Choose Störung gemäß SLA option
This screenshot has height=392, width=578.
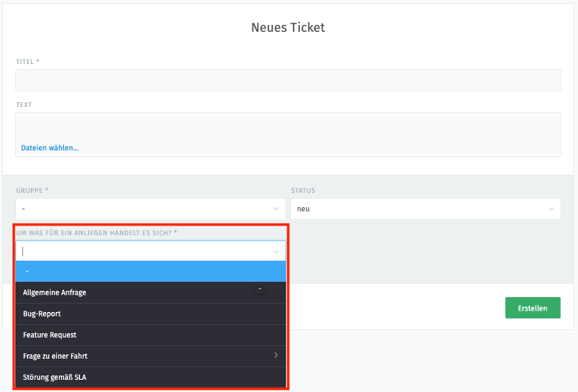pyautogui.click(x=54, y=377)
